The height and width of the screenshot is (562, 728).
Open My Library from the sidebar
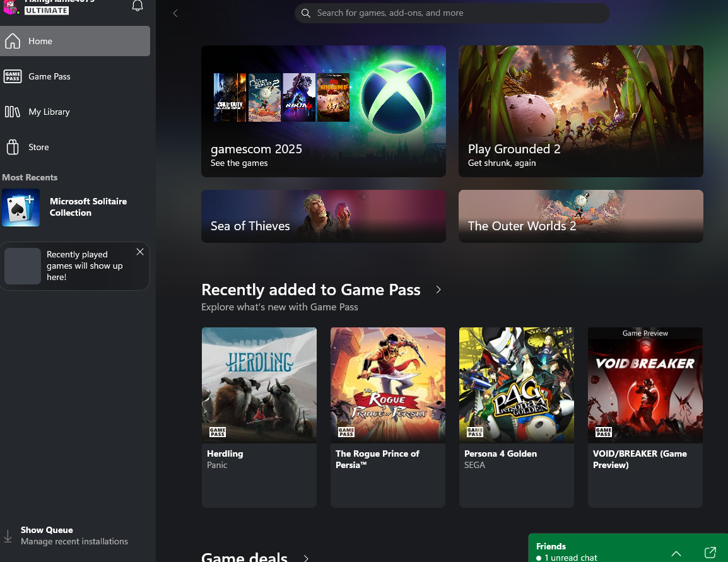[74, 112]
